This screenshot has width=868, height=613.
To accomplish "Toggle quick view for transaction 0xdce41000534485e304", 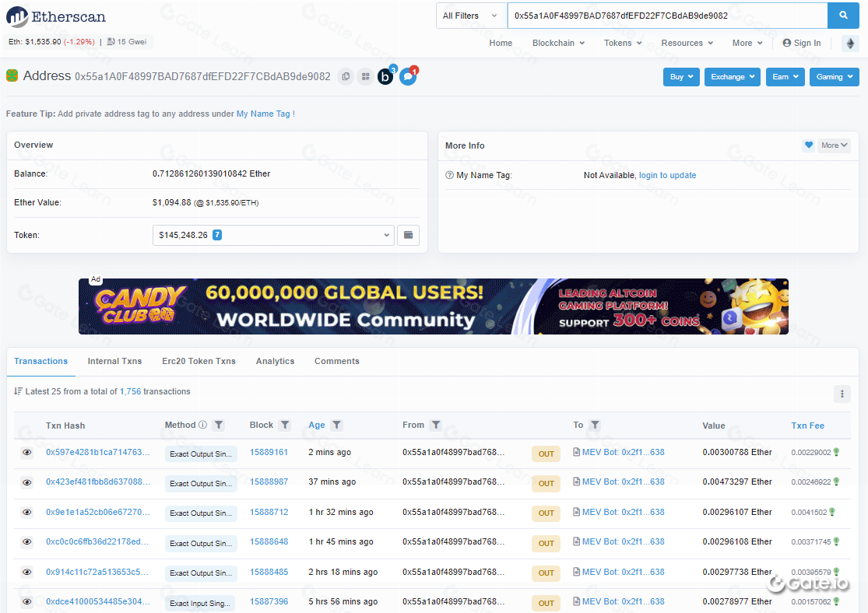I will pos(26,602).
